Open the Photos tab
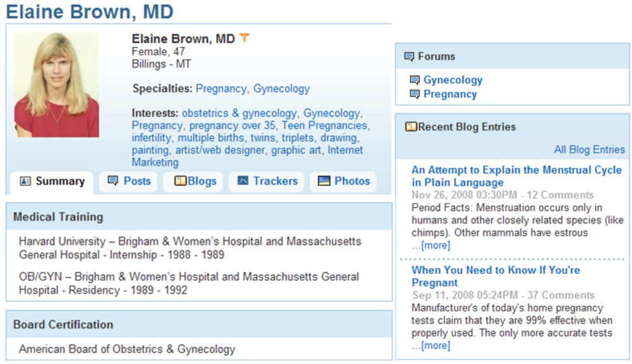The image size is (632, 364). [344, 181]
